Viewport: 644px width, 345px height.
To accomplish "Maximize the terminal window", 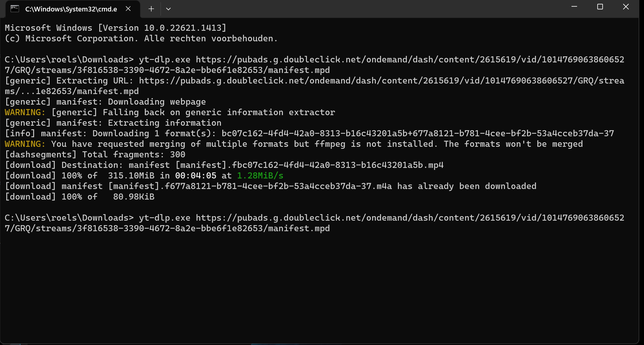I will [x=600, y=7].
